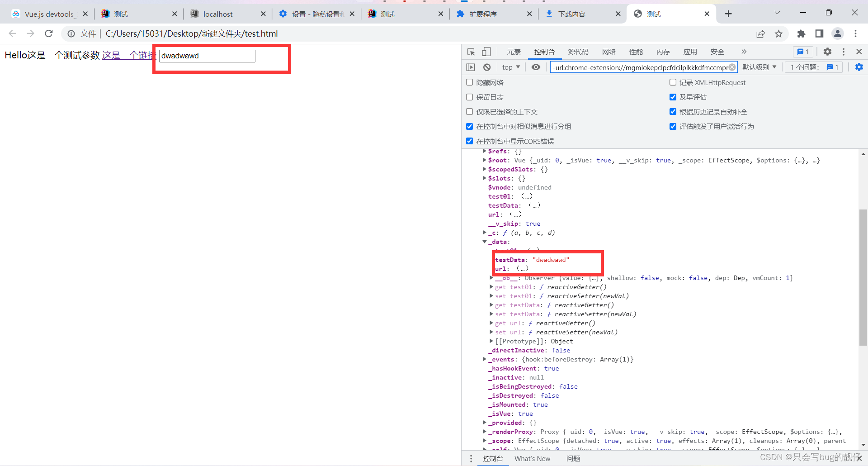Enable 仅限已选择的上下文 checkbox
Image resolution: width=868 pixels, height=466 pixels.
pyautogui.click(x=470, y=112)
